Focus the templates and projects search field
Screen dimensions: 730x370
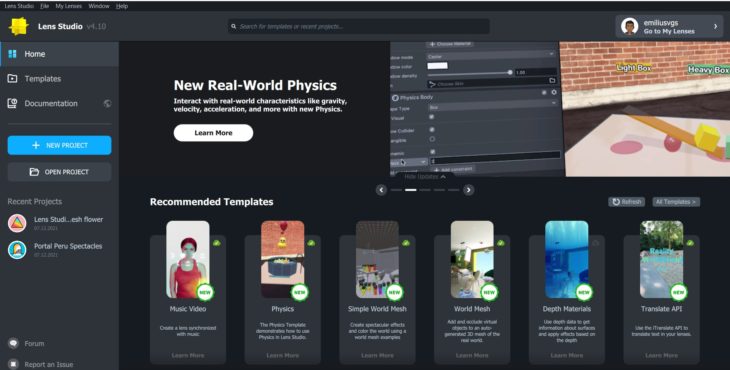coord(358,27)
